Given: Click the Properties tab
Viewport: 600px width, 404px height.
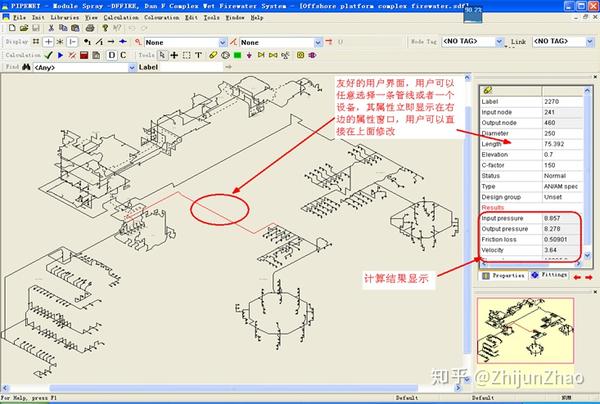Looking at the screenshot, I should coord(504,275).
